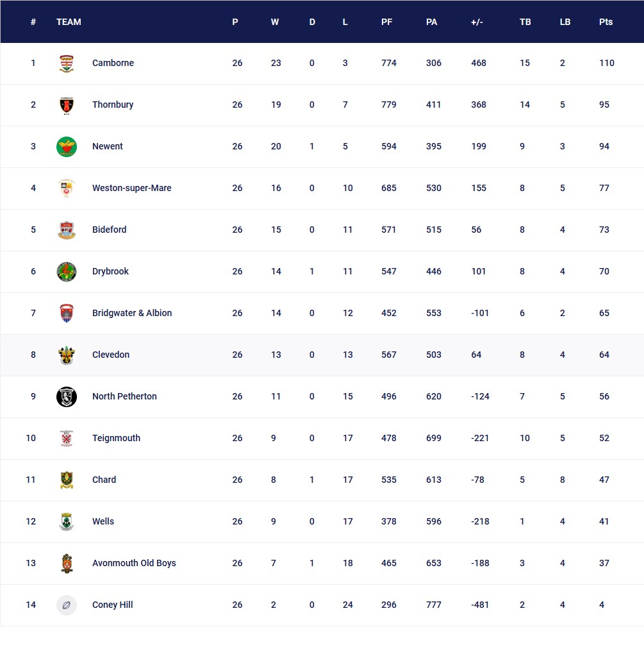Image resolution: width=644 pixels, height=663 pixels.
Task: Open the Bideford team crest
Action: click(x=66, y=230)
